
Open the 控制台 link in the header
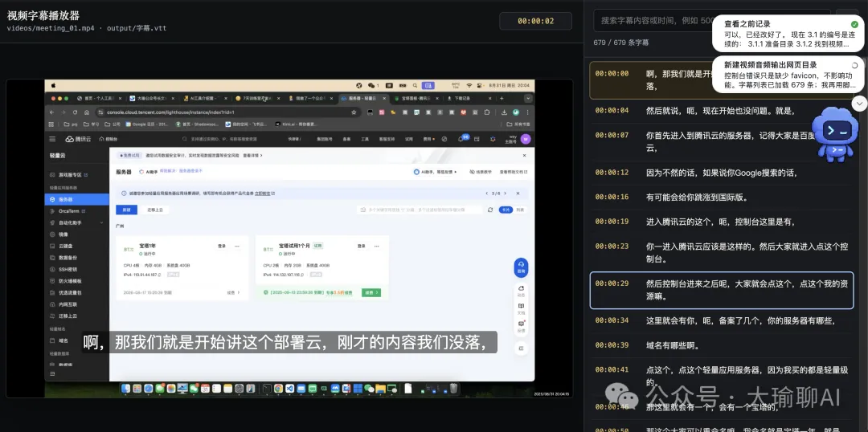(x=109, y=139)
